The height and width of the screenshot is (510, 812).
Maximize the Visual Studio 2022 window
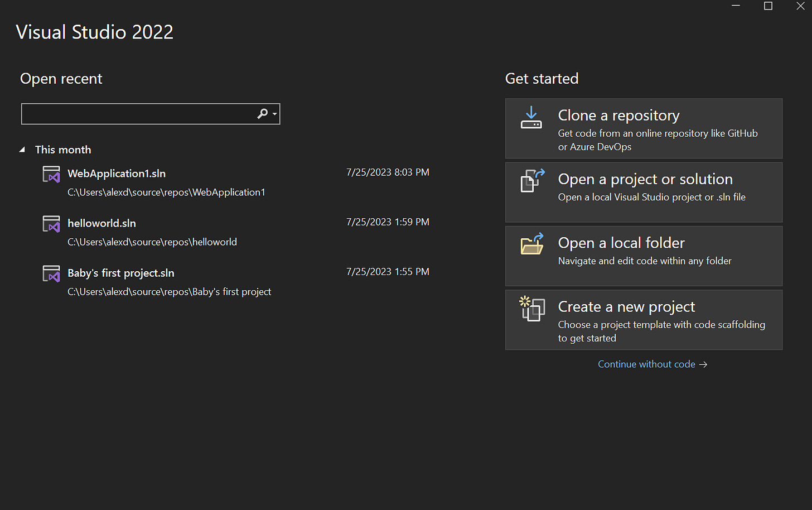point(768,6)
